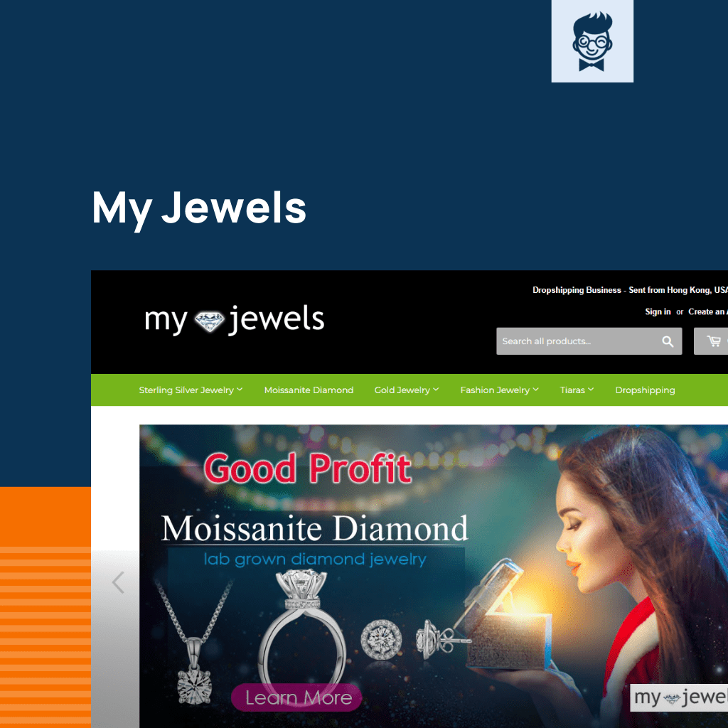The width and height of the screenshot is (728, 728).
Task: Click the Good Profit banner headline
Action: point(307,468)
